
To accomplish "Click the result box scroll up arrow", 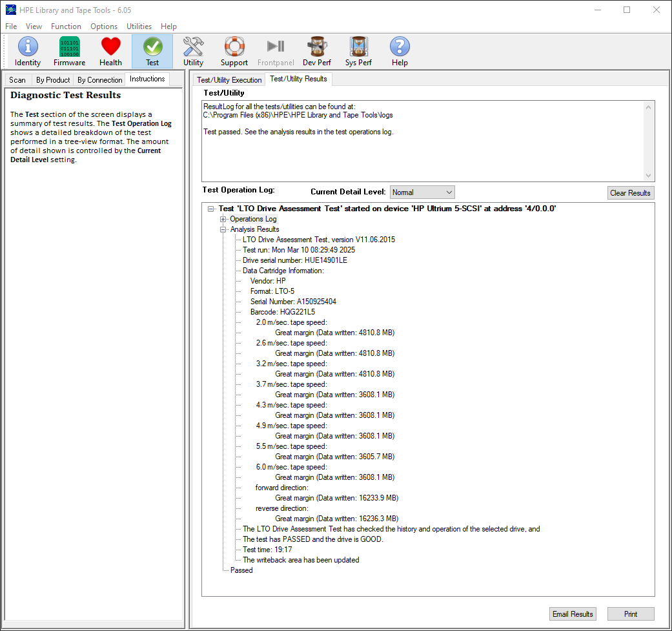I will click(x=648, y=107).
